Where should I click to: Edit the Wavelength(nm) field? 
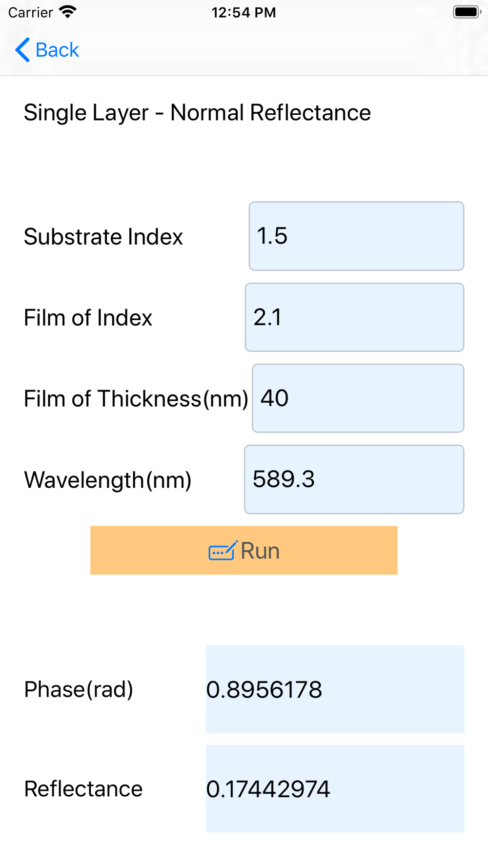(354, 479)
